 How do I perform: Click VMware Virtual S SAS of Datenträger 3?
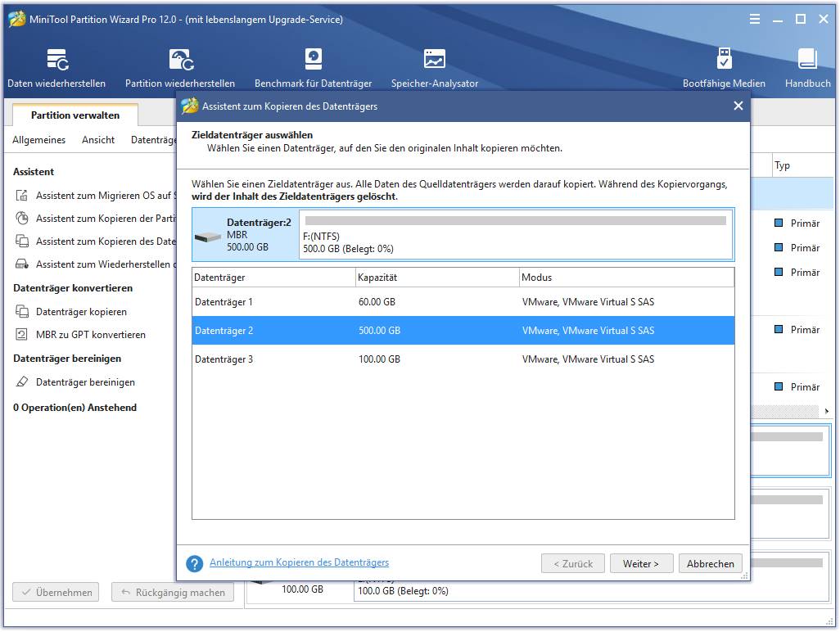click(x=588, y=359)
